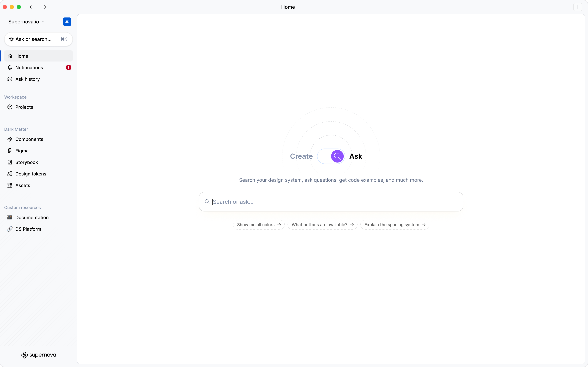Open the JD user avatar menu
The width and height of the screenshot is (588, 367).
pos(67,22)
